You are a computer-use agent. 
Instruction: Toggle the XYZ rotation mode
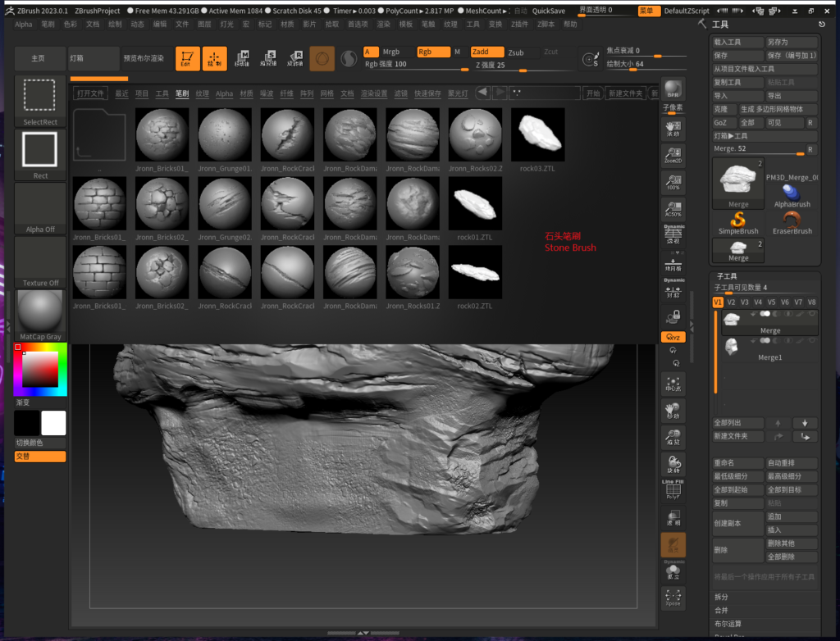[x=673, y=337]
